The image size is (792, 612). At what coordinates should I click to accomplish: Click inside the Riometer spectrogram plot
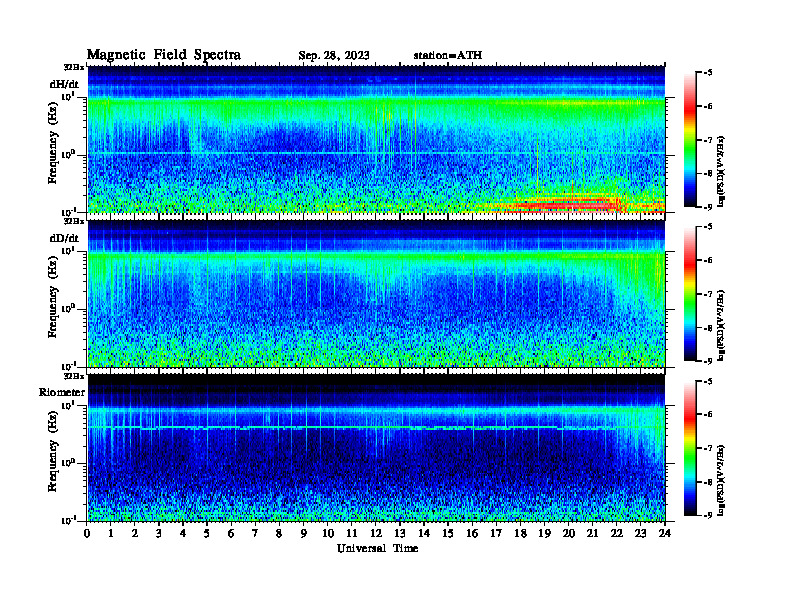(x=376, y=448)
